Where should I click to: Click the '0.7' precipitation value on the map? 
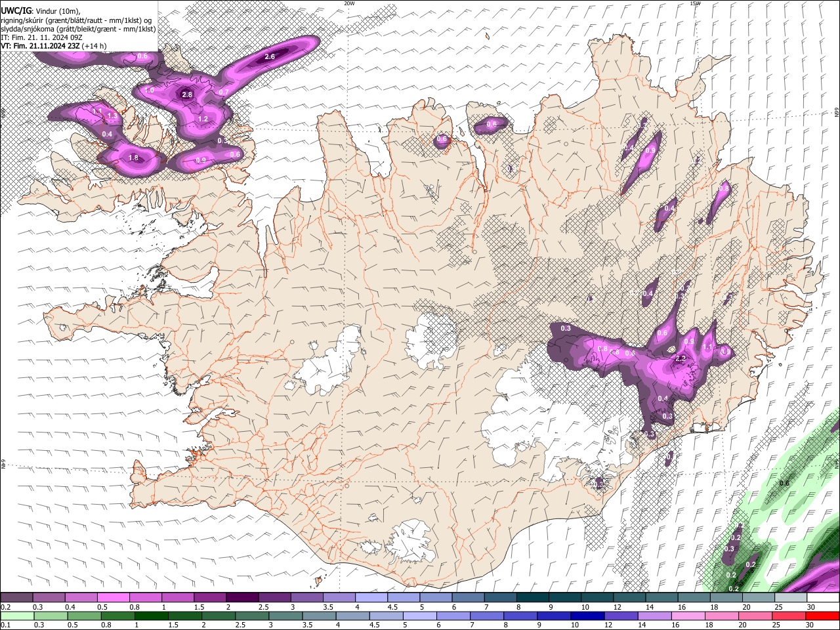tap(224, 92)
